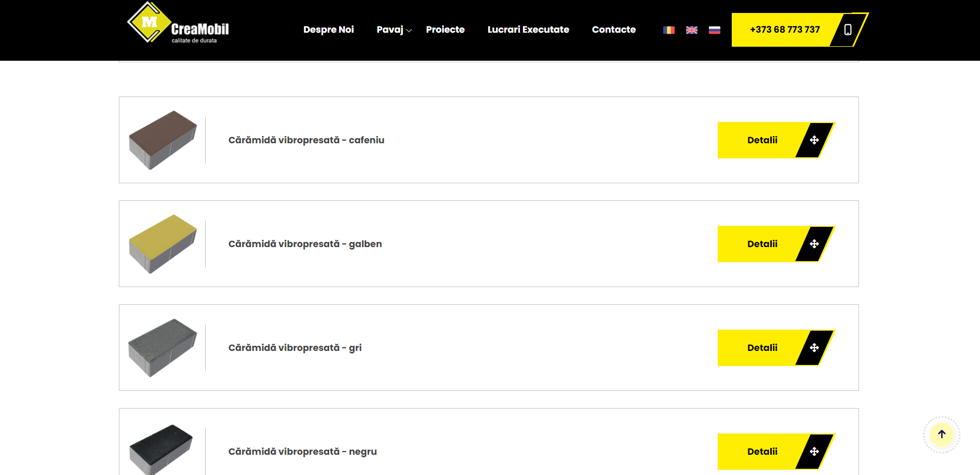
Task: Open the Despre Noi menu item
Action: [x=328, y=30]
